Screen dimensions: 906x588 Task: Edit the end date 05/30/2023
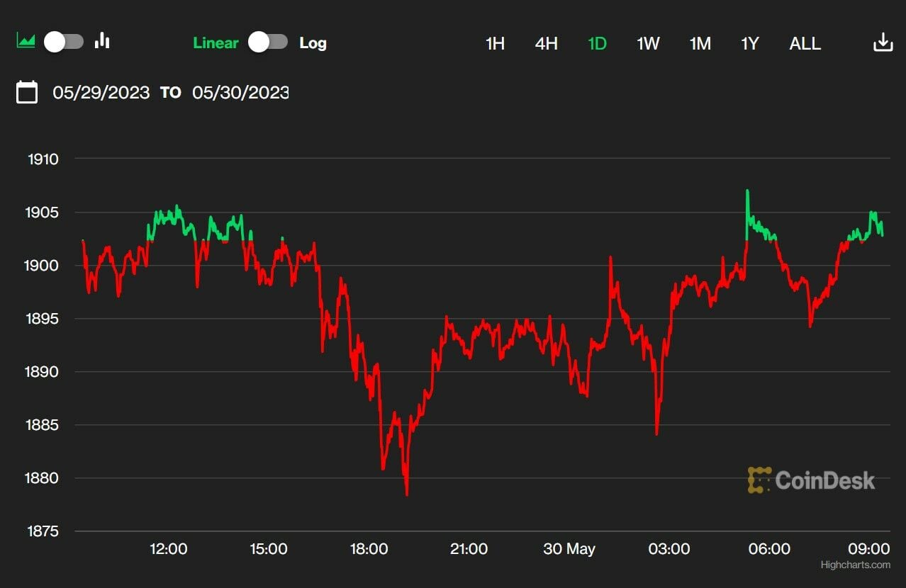coord(240,93)
